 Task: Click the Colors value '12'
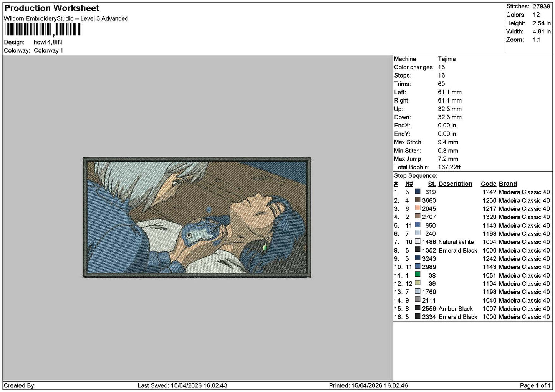tap(536, 15)
